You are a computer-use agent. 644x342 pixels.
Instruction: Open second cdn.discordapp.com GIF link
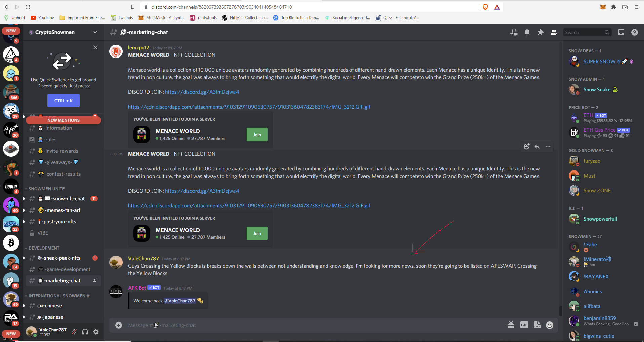tap(249, 206)
